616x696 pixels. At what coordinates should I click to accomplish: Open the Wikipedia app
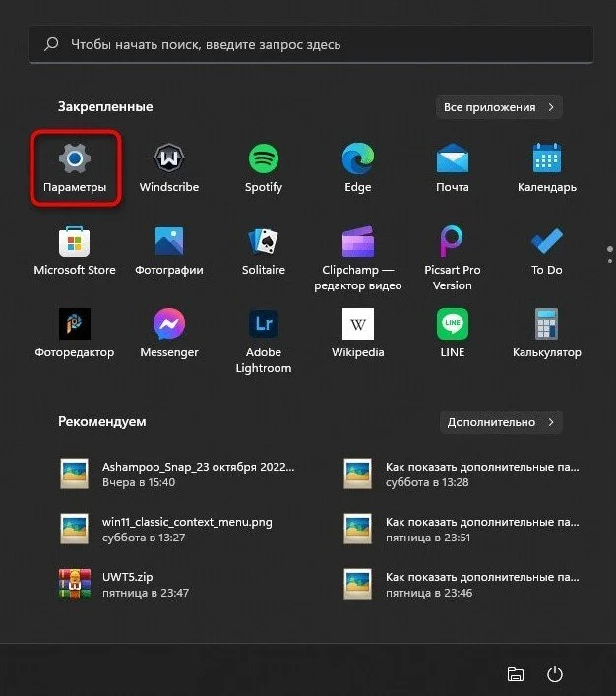[x=358, y=334]
